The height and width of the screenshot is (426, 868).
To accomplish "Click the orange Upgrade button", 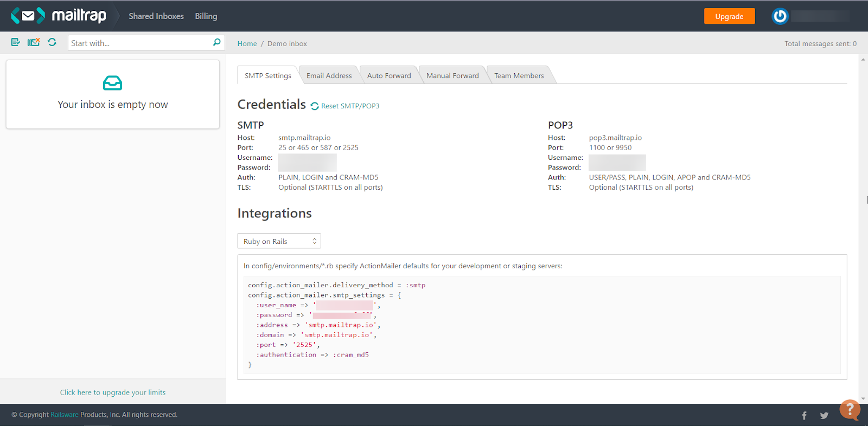I will [729, 16].
